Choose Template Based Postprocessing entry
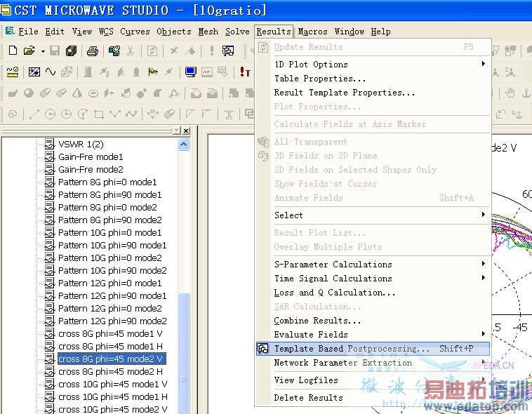The width and height of the screenshot is (532, 414). coord(373,349)
